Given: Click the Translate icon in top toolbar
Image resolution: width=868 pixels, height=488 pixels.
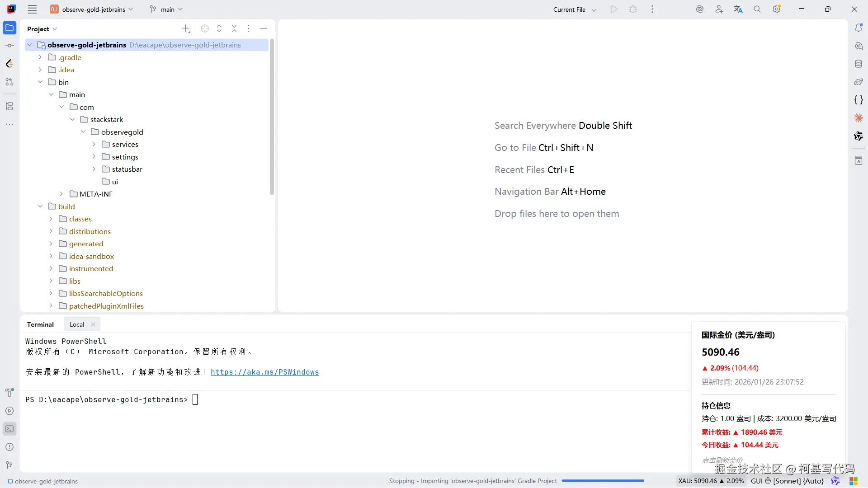Looking at the screenshot, I should point(738,9).
